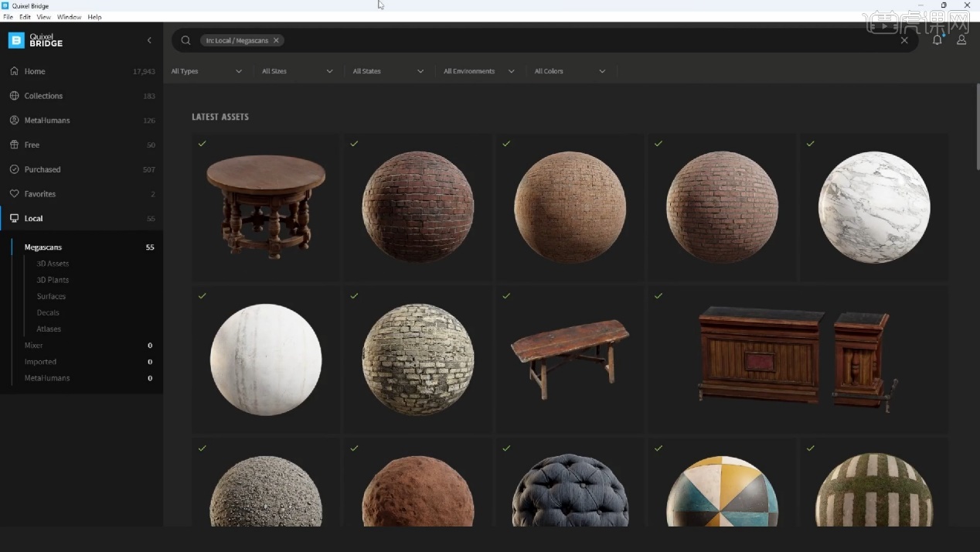This screenshot has height=552, width=980.
Task: Select the Surfaces subcategory
Action: coord(51,296)
